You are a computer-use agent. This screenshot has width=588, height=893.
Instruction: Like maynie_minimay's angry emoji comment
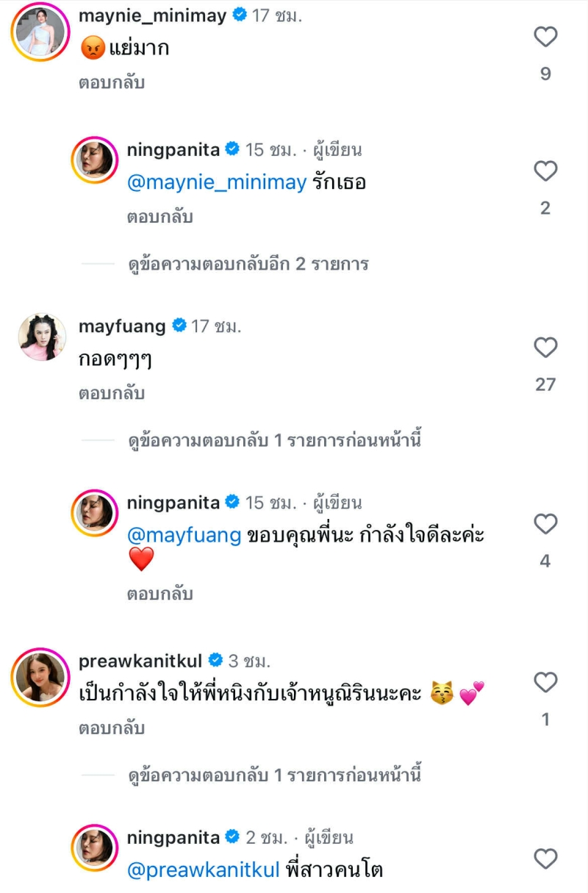[x=545, y=37]
